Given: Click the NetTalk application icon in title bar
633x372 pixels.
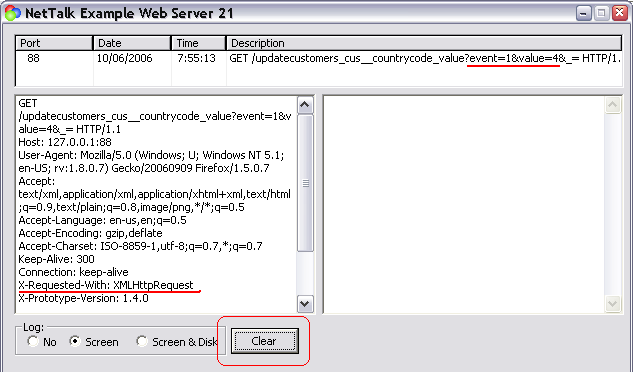Looking at the screenshot, I should point(13,13).
